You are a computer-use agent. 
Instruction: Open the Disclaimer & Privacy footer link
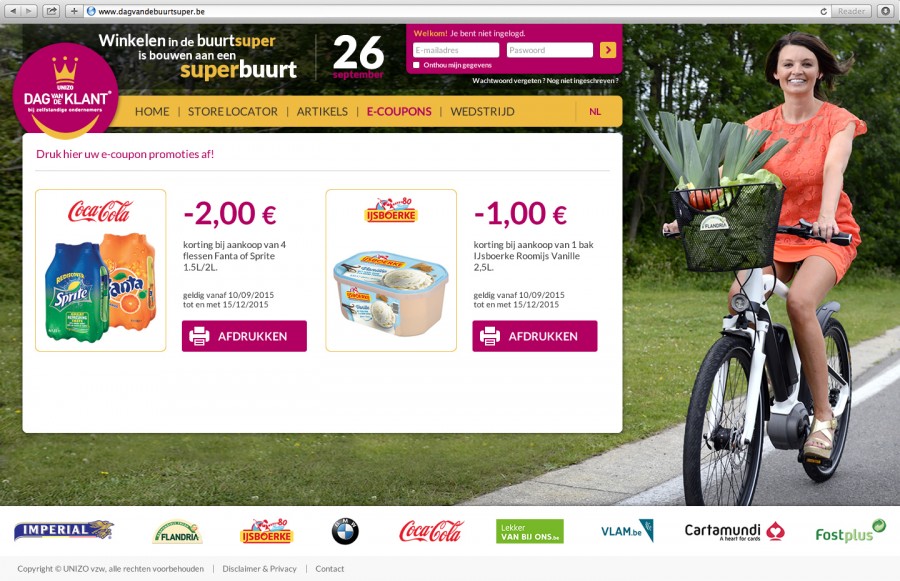pyautogui.click(x=259, y=569)
